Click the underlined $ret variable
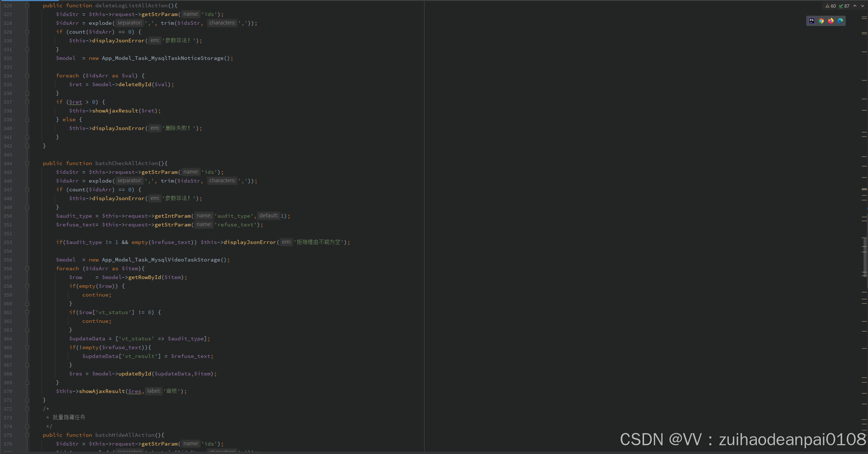The width and height of the screenshot is (868, 454). pos(76,102)
